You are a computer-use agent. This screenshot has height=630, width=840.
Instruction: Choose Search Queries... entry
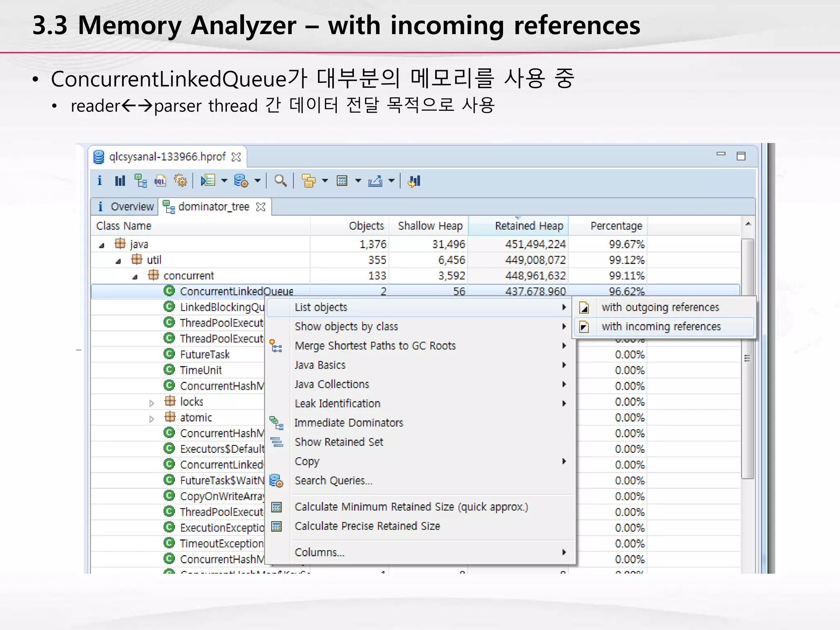(420, 481)
